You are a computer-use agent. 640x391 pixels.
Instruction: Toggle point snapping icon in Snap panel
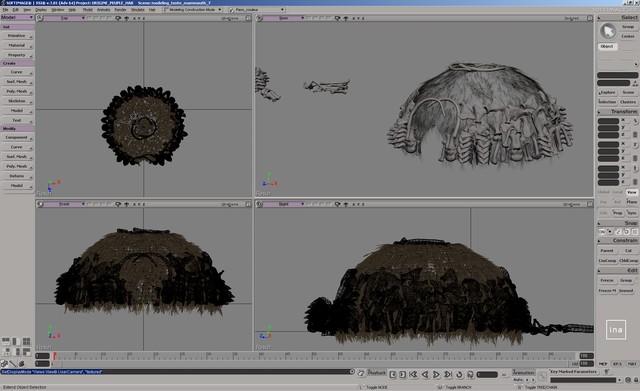click(x=610, y=231)
